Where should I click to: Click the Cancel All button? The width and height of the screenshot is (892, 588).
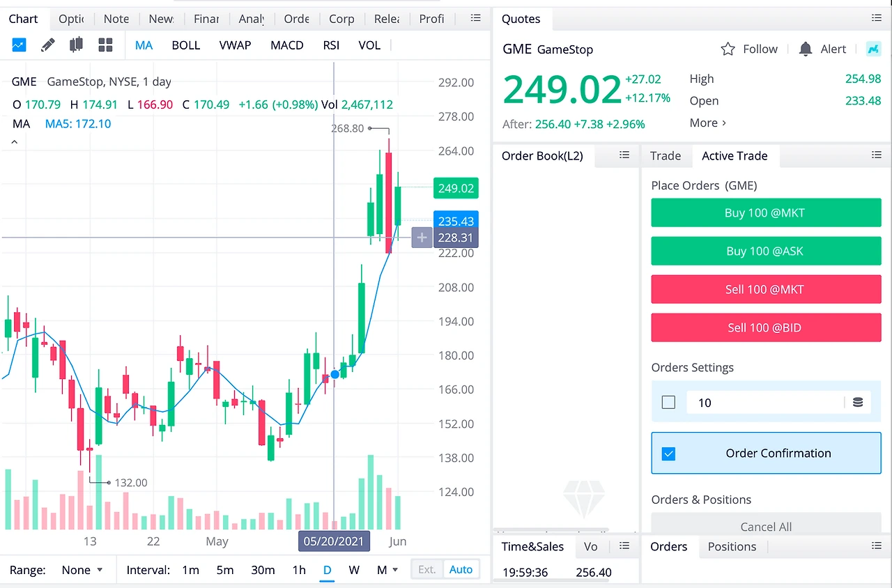coord(766,524)
